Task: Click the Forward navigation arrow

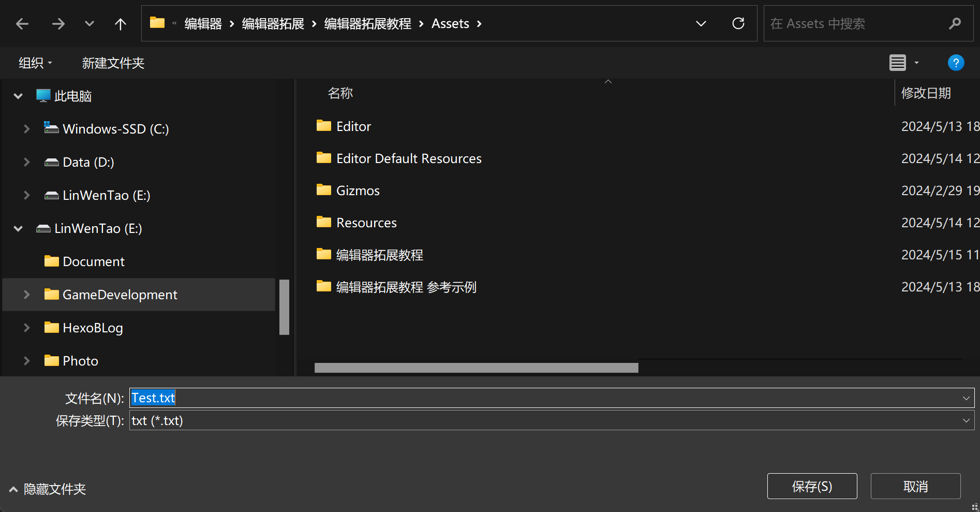Action: click(x=58, y=24)
